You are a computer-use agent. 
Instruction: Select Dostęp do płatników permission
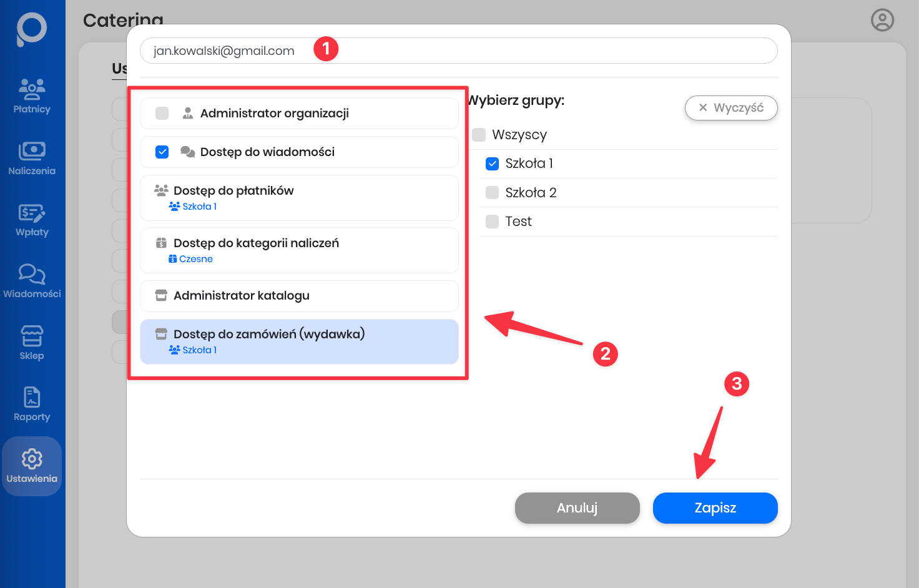(299, 197)
